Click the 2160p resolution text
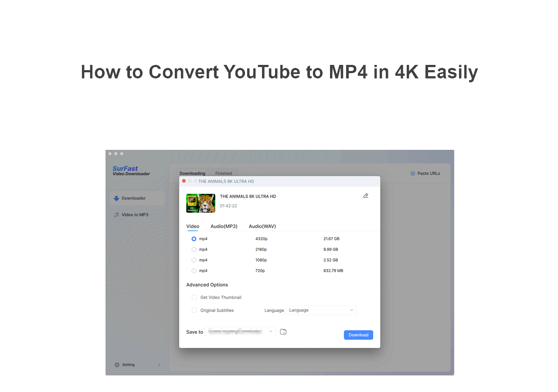 click(261, 250)
